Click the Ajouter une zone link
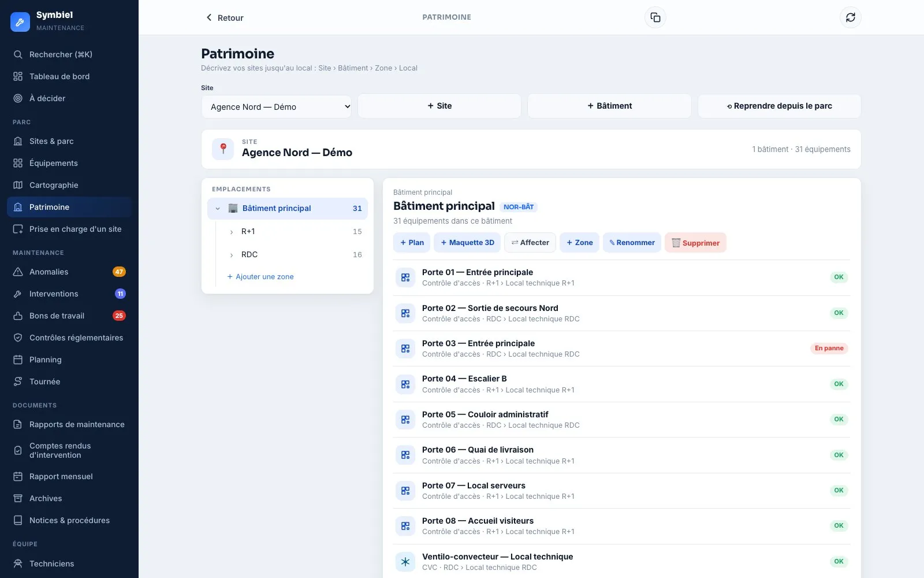The image size is (924, 578). point(260,277)
